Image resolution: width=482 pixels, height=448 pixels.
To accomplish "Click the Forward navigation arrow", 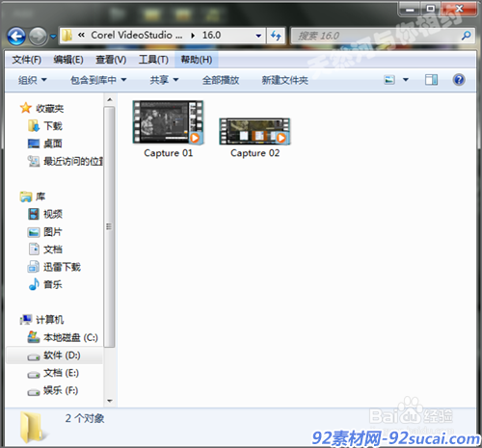I will click(38, 37).
